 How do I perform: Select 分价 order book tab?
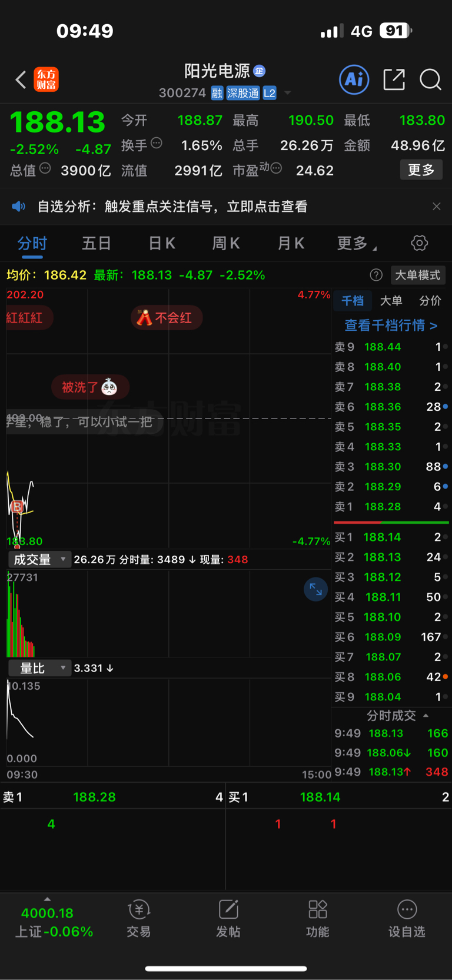[430, 301]
